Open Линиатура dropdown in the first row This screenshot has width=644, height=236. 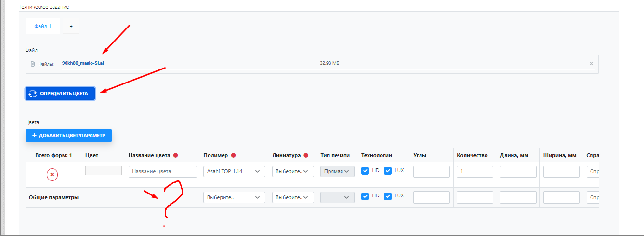[293, 171]
